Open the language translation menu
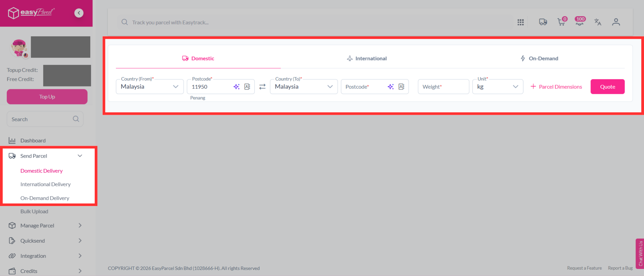The width and height of the screenshot is (644, 276). [x=598, y=22]
